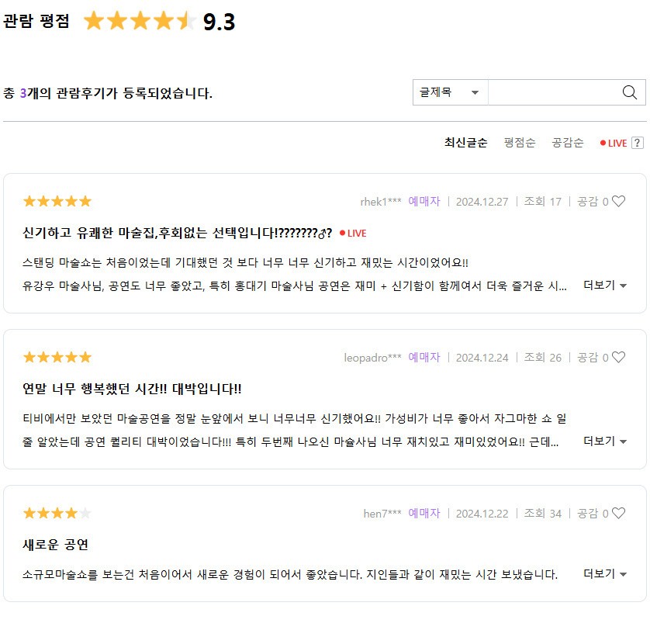Like the rhek1*** review with heart icon
The width and height of the screenshot is (650, 644).
(618, 201)
